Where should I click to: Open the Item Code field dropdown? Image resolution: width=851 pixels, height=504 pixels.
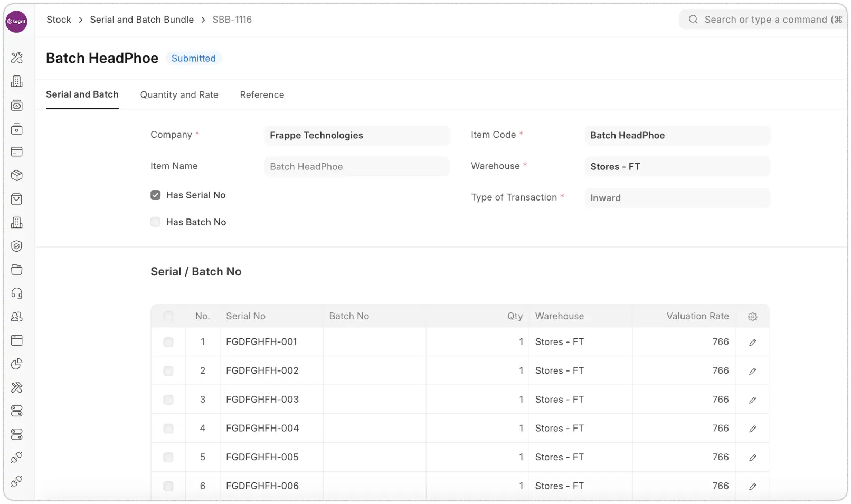click(x=677, y=136)
